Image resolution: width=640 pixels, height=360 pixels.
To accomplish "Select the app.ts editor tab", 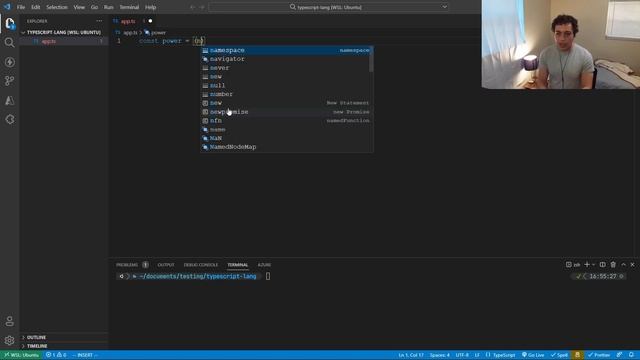I will 133,21.
